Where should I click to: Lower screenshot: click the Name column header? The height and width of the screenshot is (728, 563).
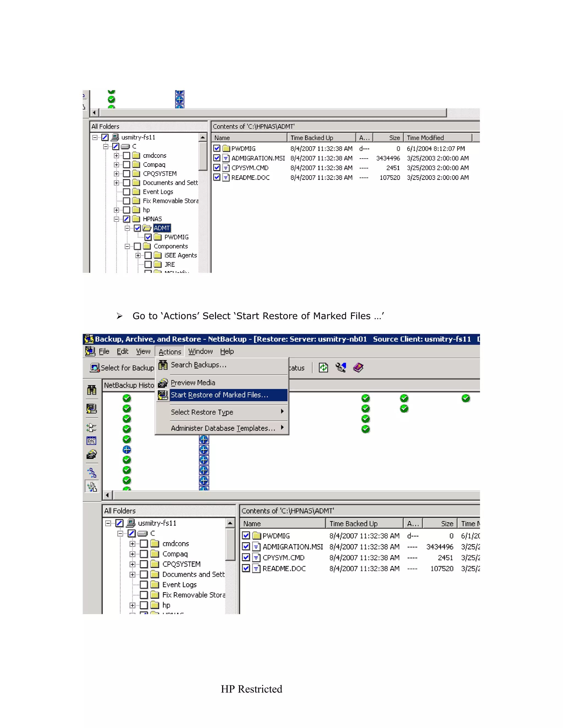[283, 523]
